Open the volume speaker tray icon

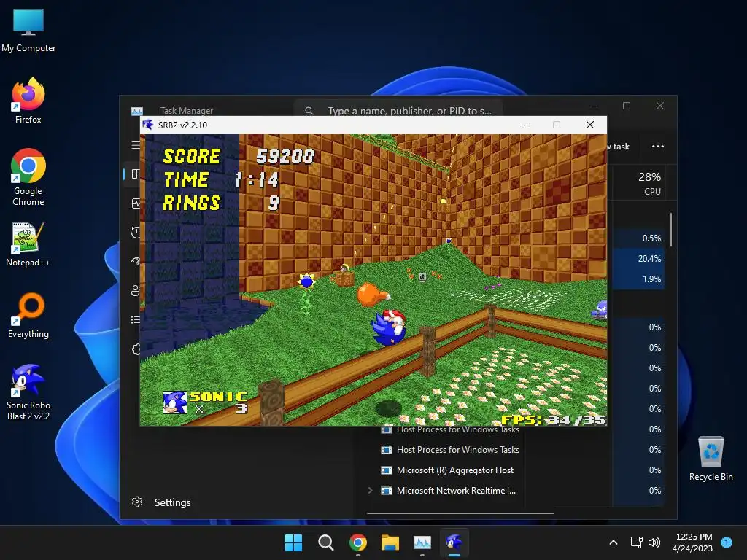click(x=654, y=542)
